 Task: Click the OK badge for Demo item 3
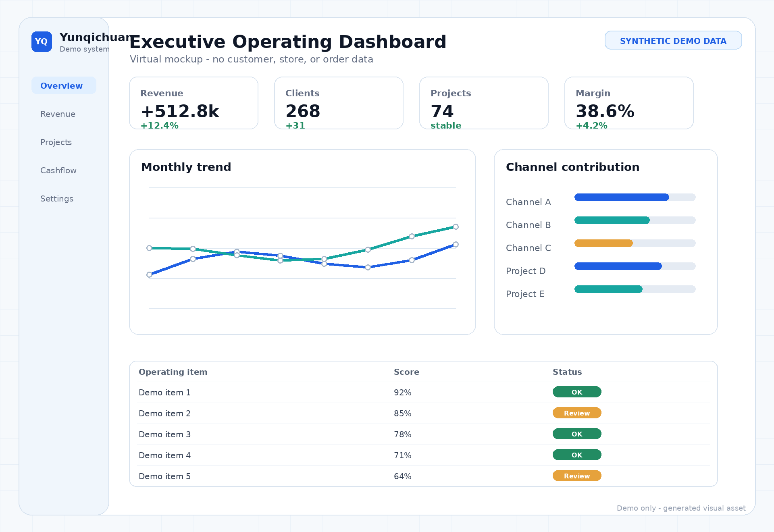(577, 434)
